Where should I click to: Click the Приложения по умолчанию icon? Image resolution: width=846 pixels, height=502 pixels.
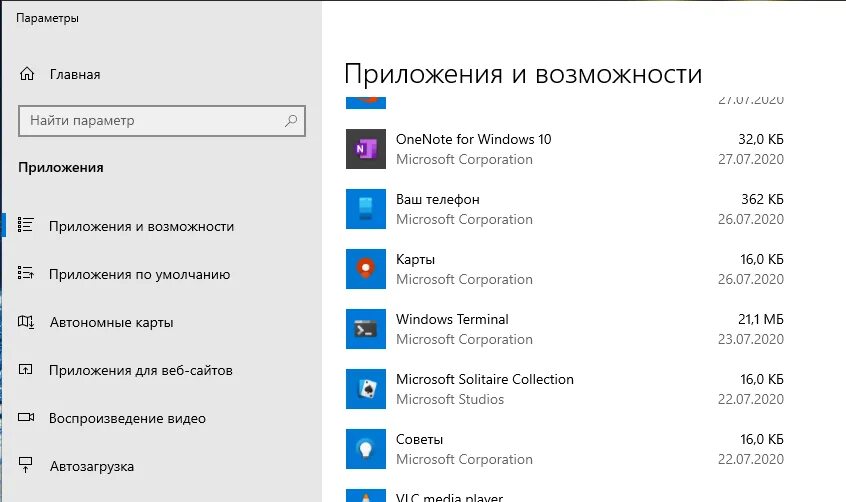tap(25, 273)
